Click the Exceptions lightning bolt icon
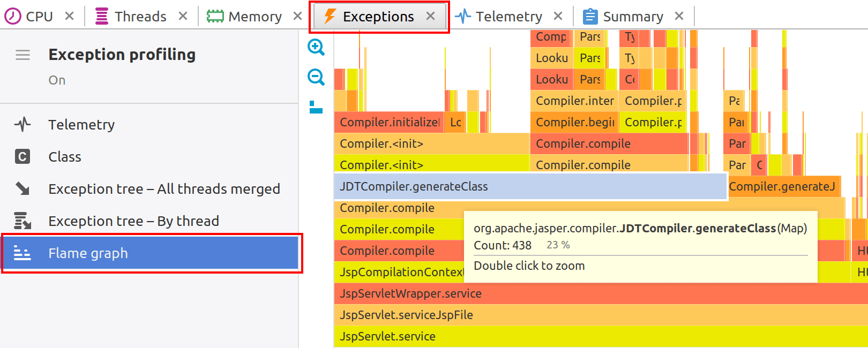Viewport: 868px width, 348px height. point(330,17)
